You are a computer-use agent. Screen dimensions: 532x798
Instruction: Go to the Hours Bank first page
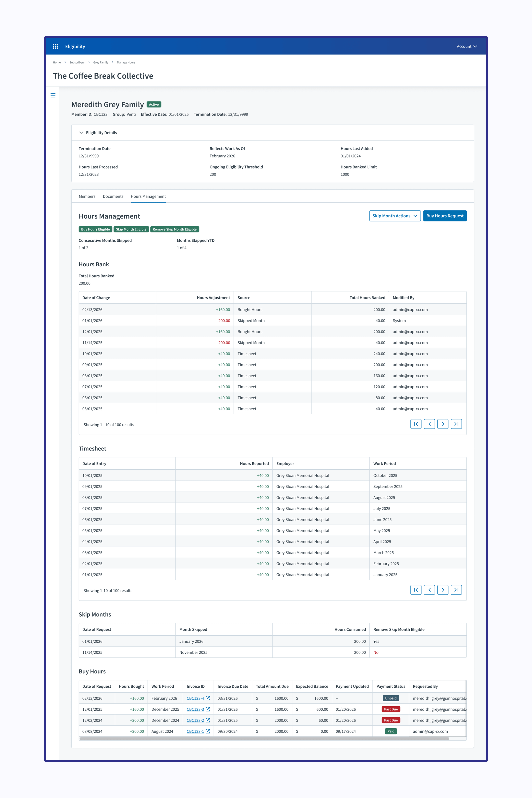tap(416, 424)
